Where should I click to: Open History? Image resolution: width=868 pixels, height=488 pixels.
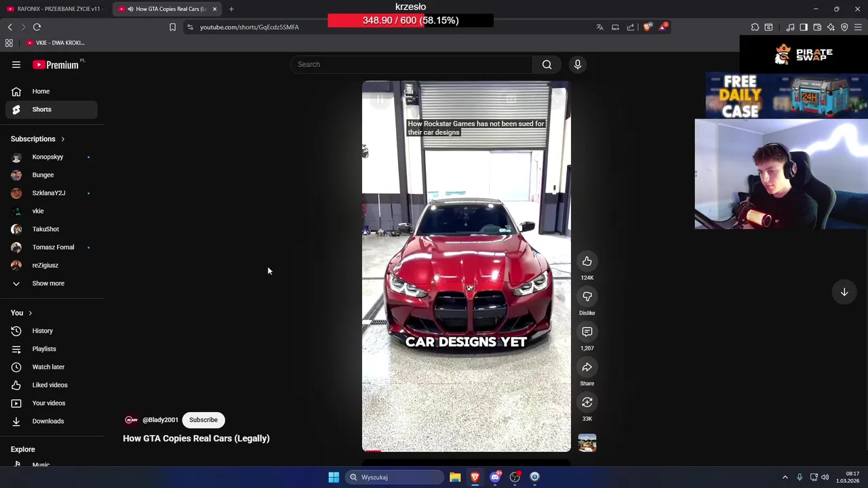tap(52, 331)
